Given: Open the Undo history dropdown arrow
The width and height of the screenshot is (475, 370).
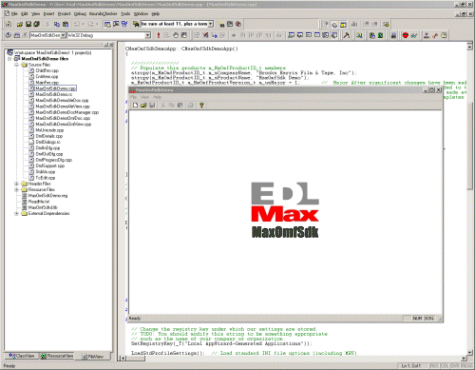Looking at the screenshot, I should (x=83, y=24).
